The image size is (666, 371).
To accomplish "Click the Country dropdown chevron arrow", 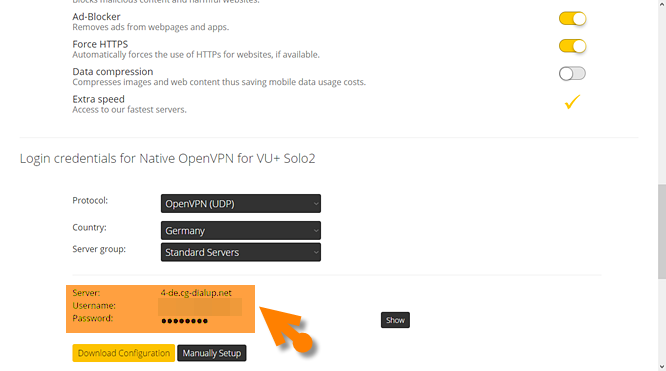I will [316, 231].
